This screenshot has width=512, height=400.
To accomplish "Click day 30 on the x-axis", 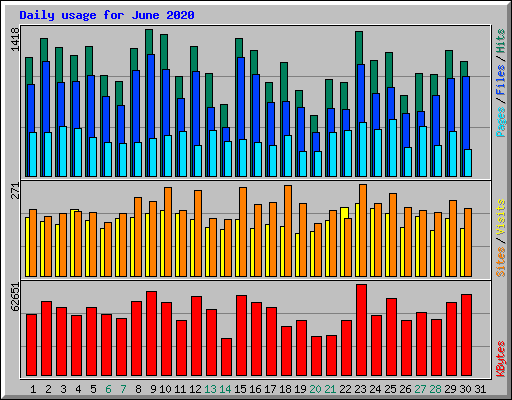I will 465,389.
